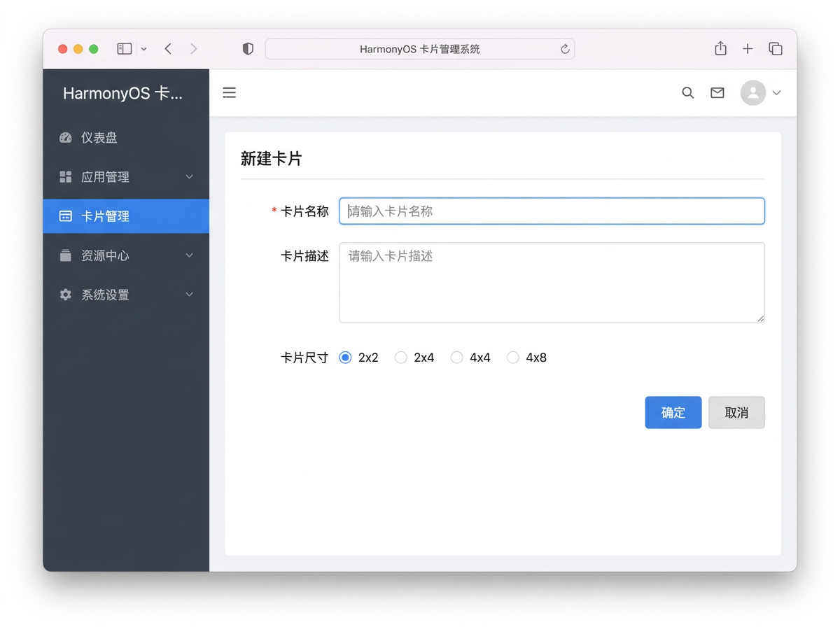Open the 资源中心 menu item
The height and width of the screenshot is (627, 840).
pos(126,255)
